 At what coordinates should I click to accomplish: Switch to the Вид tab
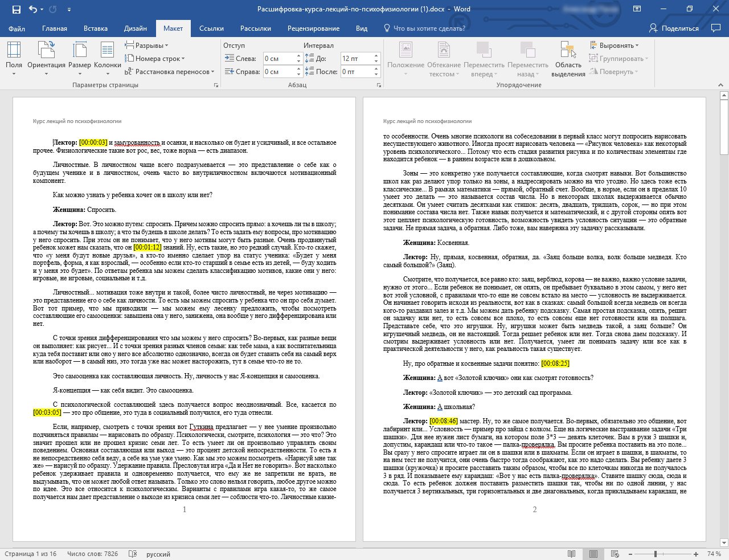362,28
